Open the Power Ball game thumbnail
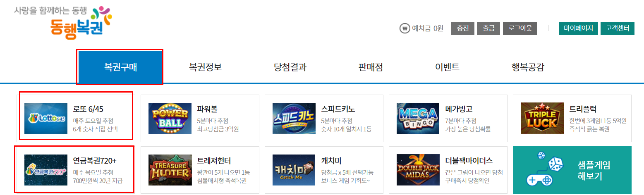The height and width of the screenshot is (195, 644). [170, 118]
